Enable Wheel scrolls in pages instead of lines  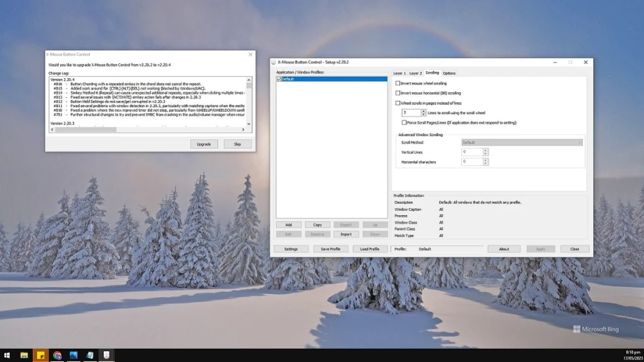click(x=398, y=103)
